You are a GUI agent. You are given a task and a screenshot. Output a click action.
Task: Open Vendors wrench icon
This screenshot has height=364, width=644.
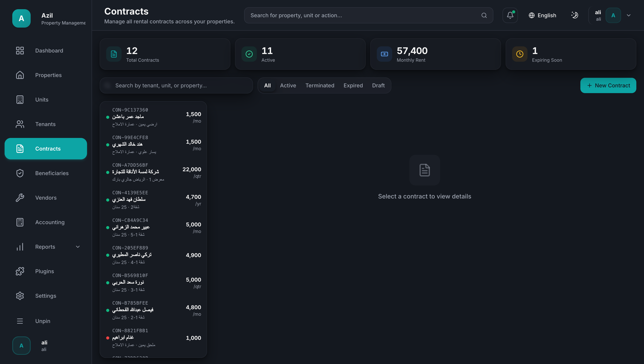click(20, 198)
